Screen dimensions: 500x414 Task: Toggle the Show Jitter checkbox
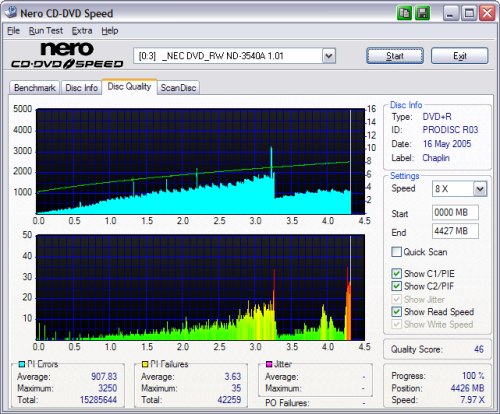[396, 299]
